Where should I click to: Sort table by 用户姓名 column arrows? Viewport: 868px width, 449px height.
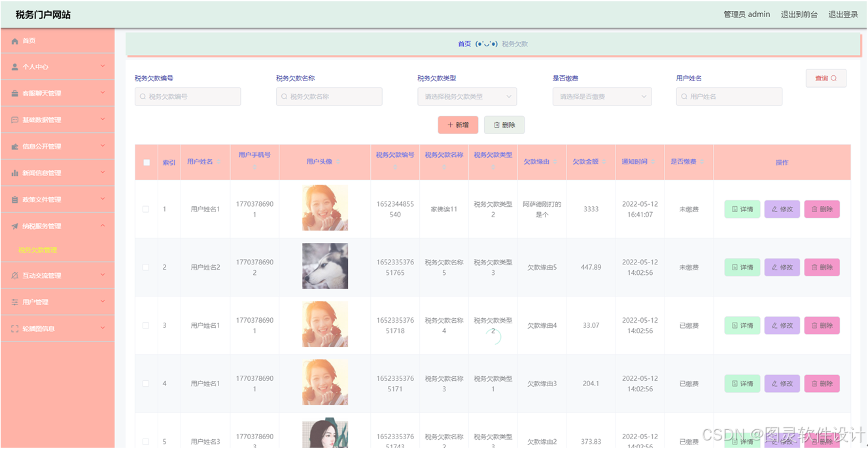[219, 162]
